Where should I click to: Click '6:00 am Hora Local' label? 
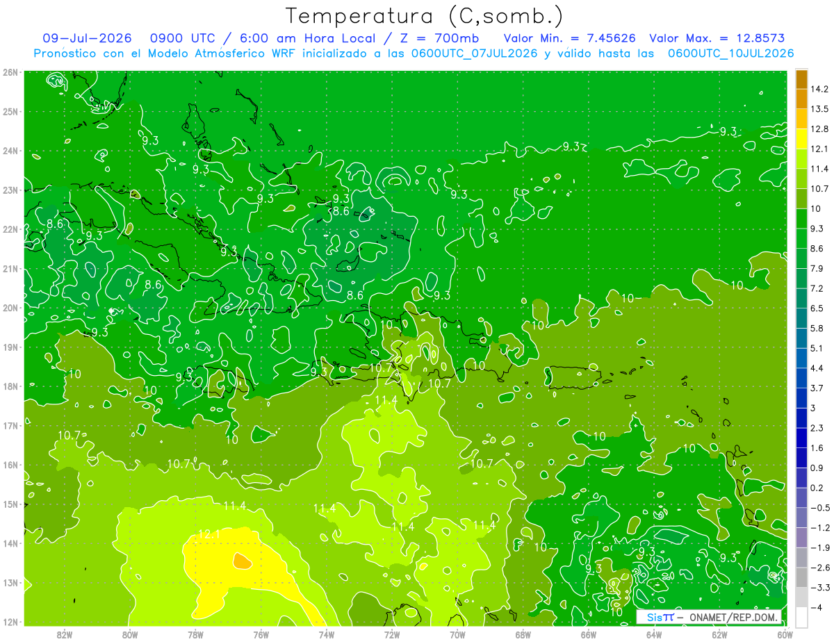pos(306,38)
